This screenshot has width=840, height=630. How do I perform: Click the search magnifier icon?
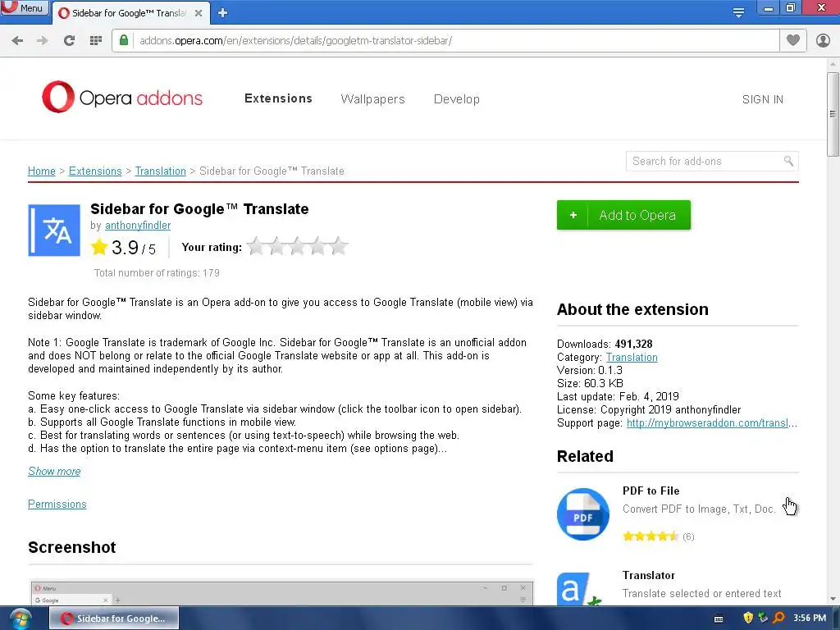pos(788,161)
